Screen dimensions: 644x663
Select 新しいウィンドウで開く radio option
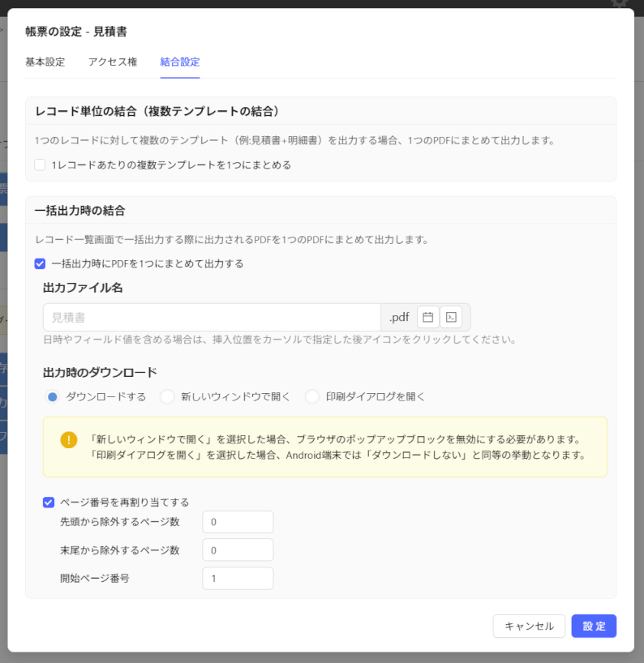[x=167, y=397]
